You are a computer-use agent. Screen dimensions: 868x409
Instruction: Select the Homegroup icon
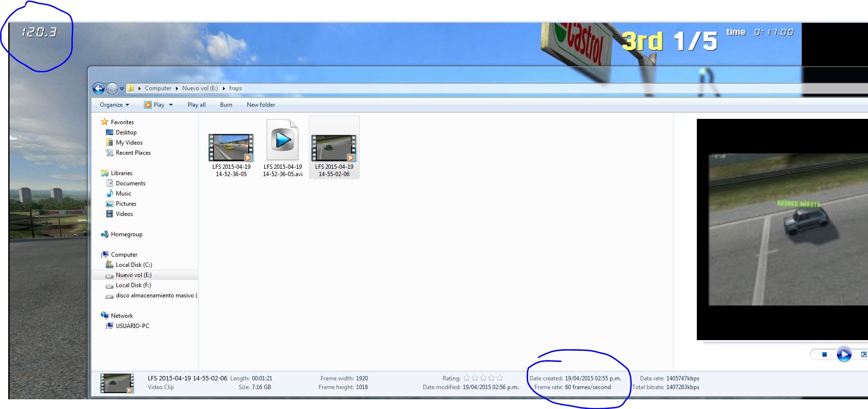point(105,234)
